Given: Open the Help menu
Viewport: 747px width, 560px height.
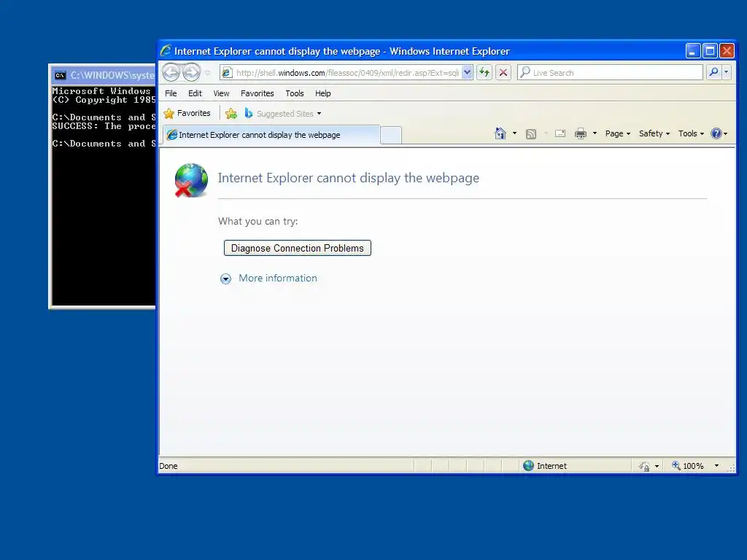Looking at the screenshot, I should (322, 93).
